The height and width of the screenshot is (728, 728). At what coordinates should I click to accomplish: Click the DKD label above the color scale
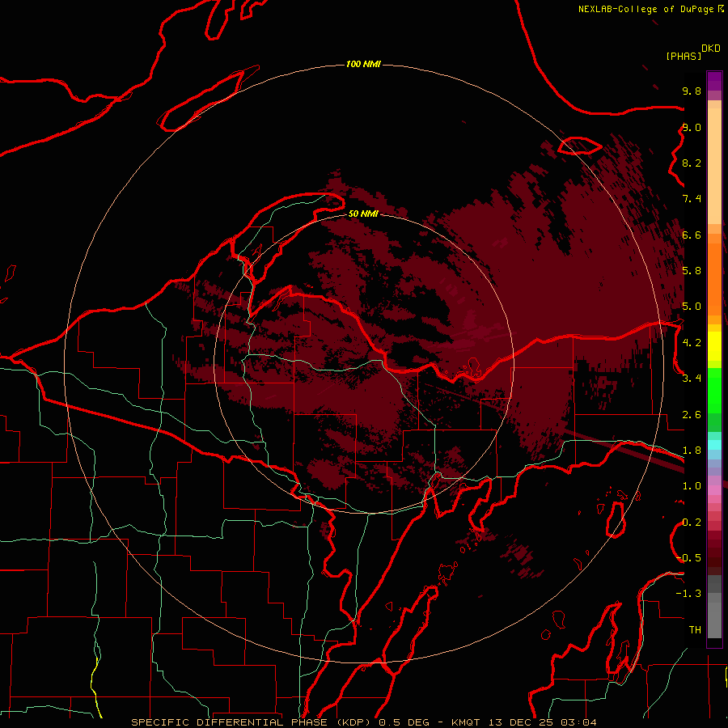click(x=710, y=49)
